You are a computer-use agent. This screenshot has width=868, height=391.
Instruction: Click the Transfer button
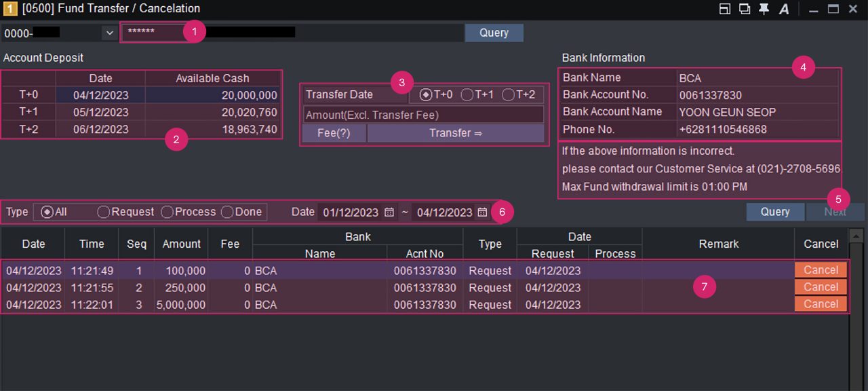[455, 133]
